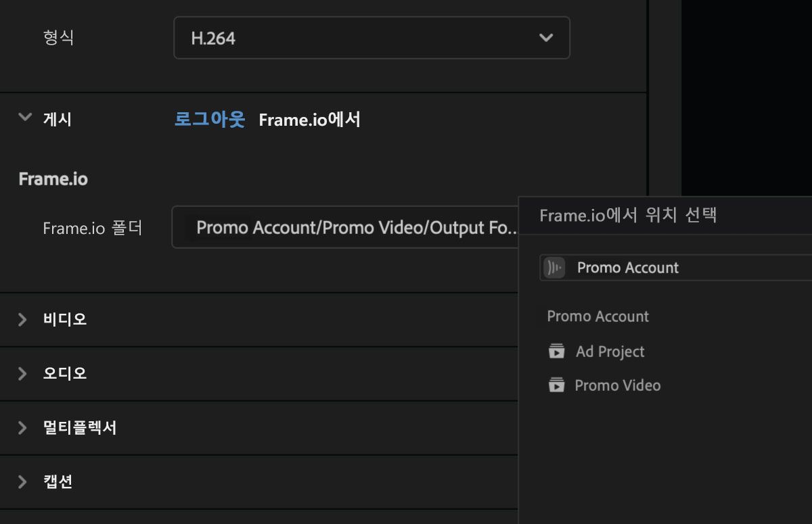The width and height of the screenshot is (812, 524).
Task: Click the Frame.io에서 위치 선택 popup title
Action: [x=628, y=216]
